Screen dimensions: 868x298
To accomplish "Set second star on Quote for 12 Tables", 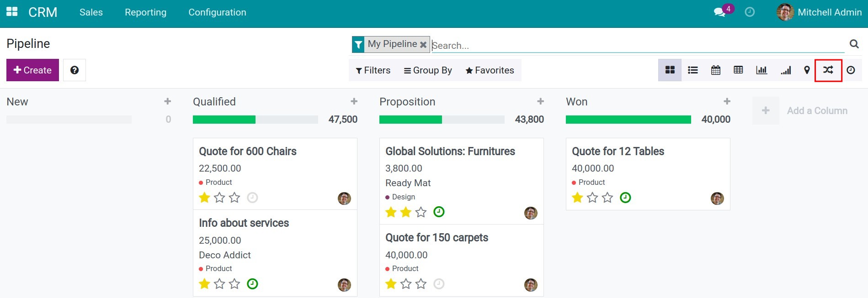I will [x=592, y=198].
